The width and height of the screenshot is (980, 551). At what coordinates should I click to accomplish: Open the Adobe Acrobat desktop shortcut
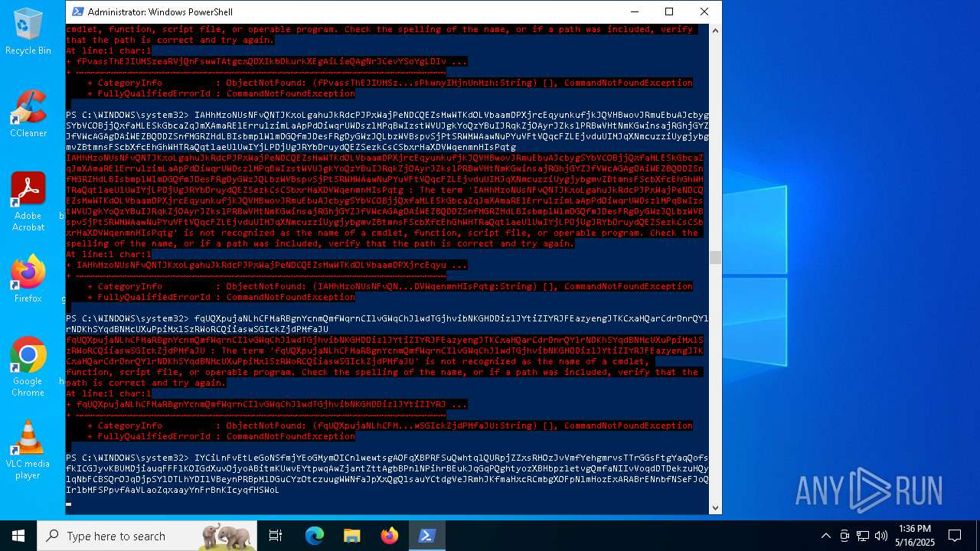point(28,201)
